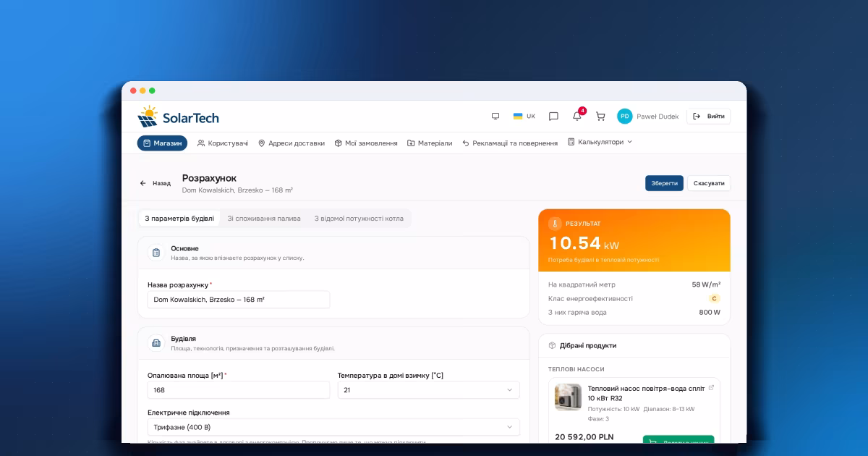Select the З параметрів будівлі tab
The width and height of the screenshot is (868, 456).
pos(179,219)
